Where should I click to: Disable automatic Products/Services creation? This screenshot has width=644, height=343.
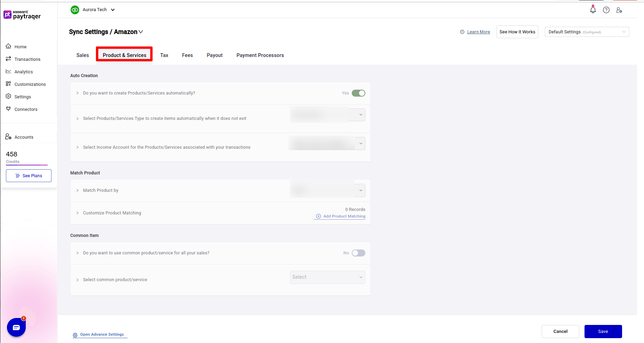(359, 93)
